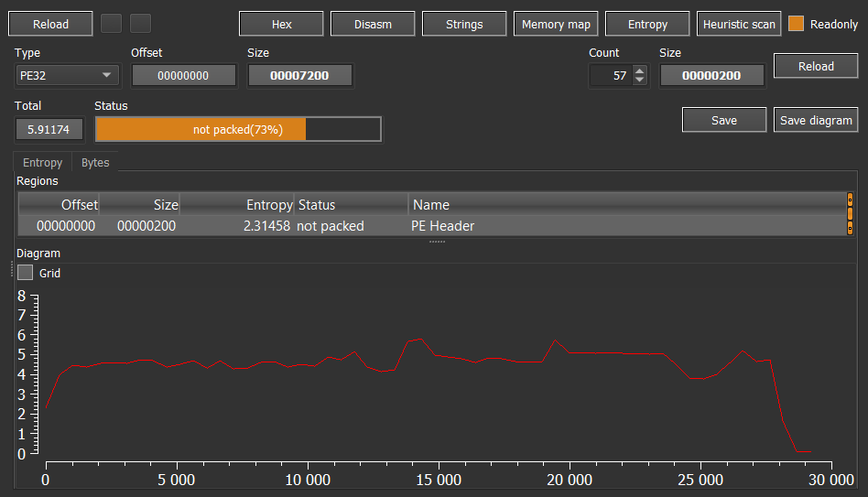Click the first small square button beside Reload
This screenshot has height=497, width=868.
[x=111, y=24]
